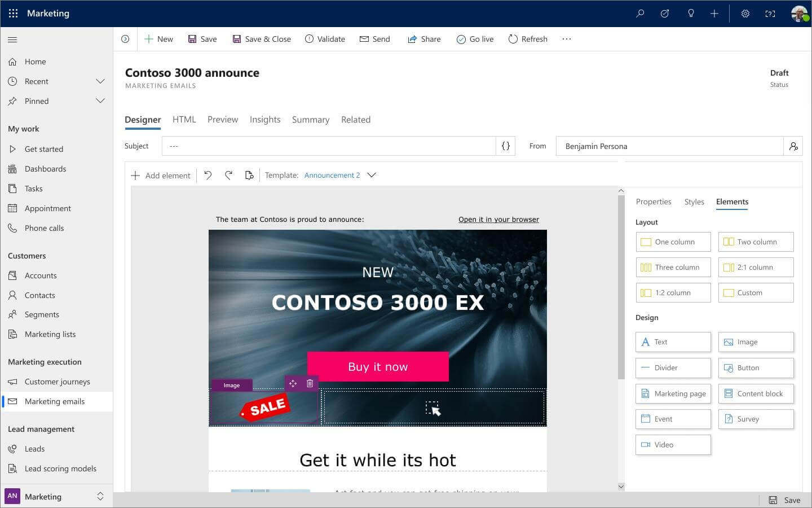Expand the Pinned section chevron
This screenshot has height=508, width=812.
[x=100, y=101]
